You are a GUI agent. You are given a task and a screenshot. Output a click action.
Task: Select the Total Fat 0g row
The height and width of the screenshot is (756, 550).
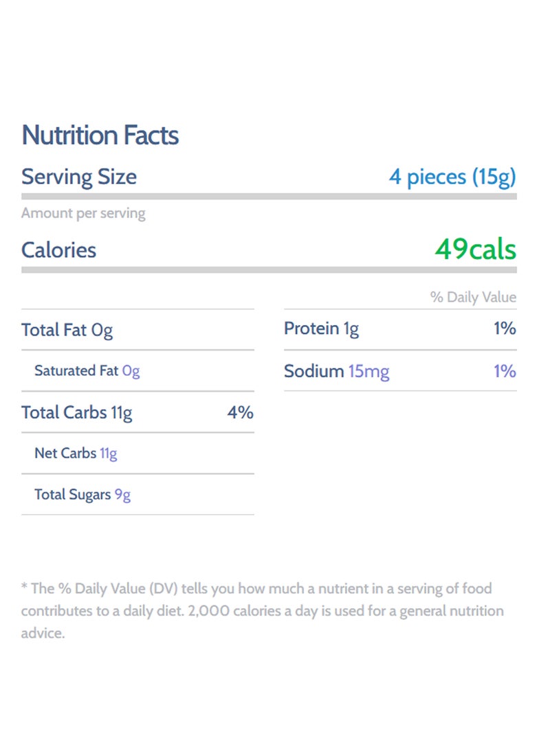(137, 330)
